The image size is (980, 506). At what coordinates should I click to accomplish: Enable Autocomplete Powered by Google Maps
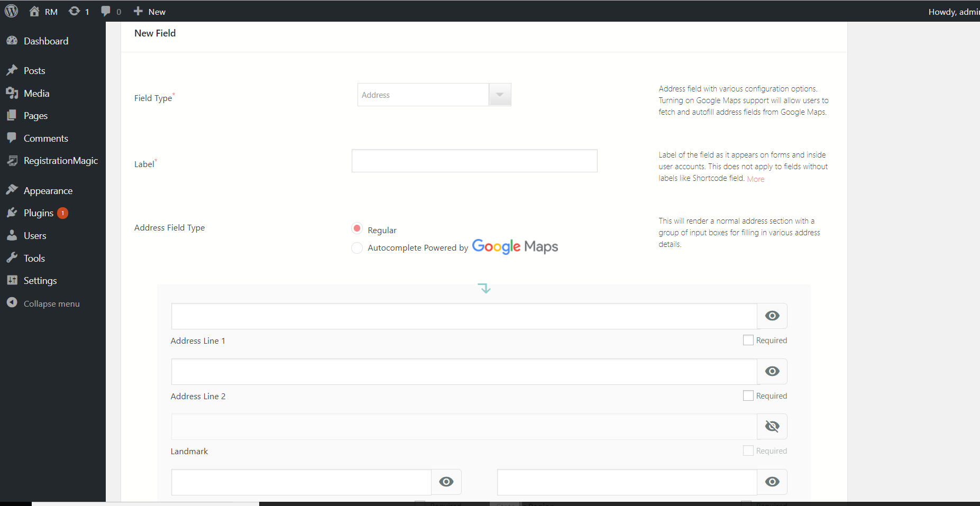pyautogui.click(x=357, y=247)
